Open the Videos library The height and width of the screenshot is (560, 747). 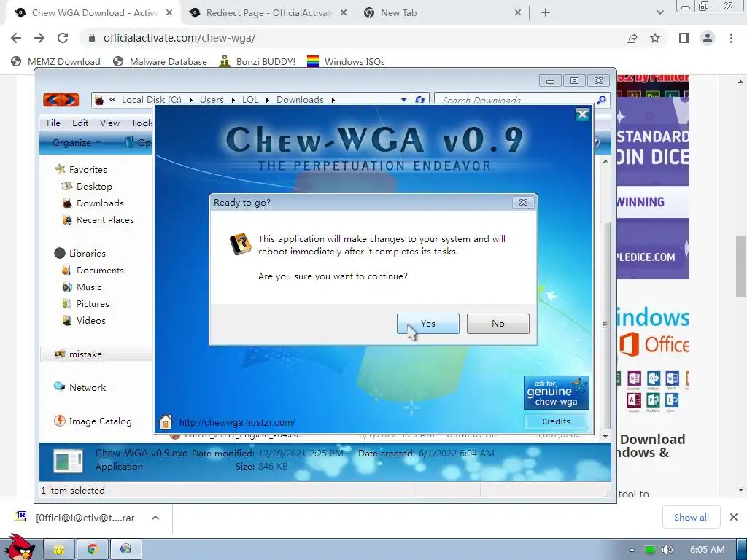point(90,321)
